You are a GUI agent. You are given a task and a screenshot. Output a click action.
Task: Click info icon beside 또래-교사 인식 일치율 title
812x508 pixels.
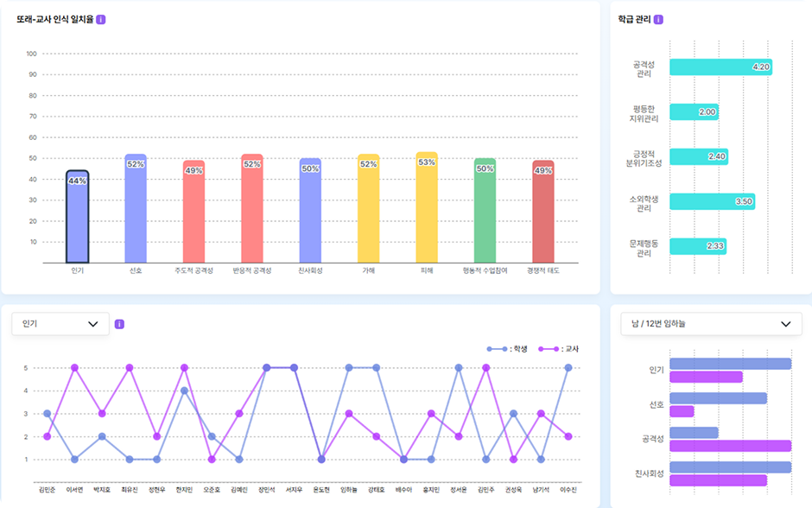point(101,19)
